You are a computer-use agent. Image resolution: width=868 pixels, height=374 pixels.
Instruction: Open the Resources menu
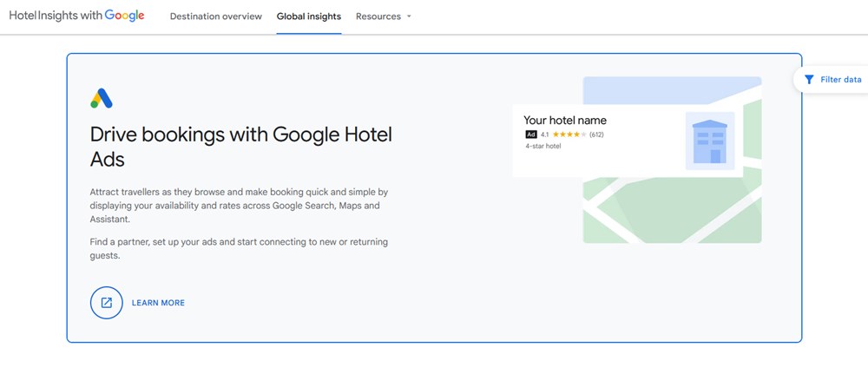pyautogui.click(x=384, y=16)
